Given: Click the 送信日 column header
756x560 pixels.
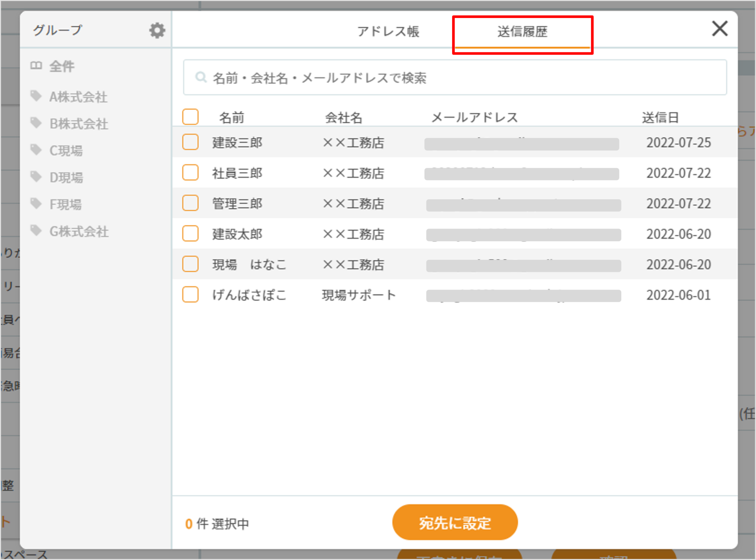Looking at the screenshot, I should tap(660, 117).
